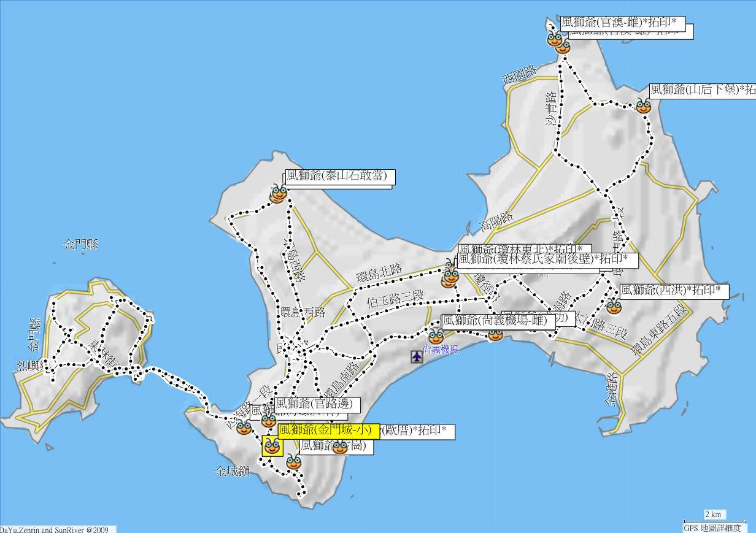Select the 風獅爺(官澳-雌)*拓印* label
The height and width of the screenshot is (533, 756).
point(622,22)
